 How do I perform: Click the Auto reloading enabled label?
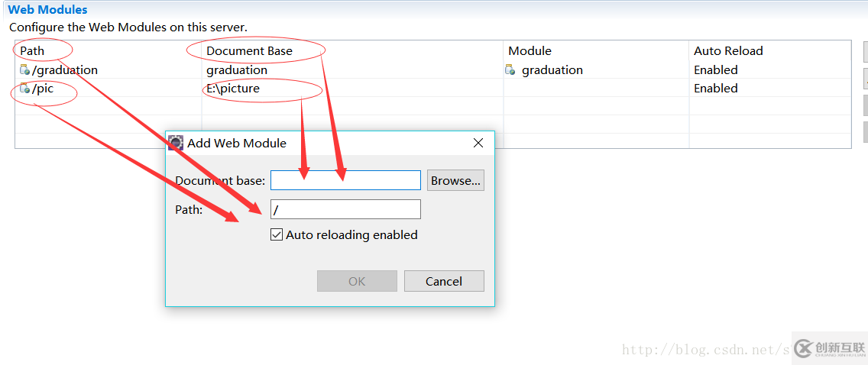click(351, 235)
